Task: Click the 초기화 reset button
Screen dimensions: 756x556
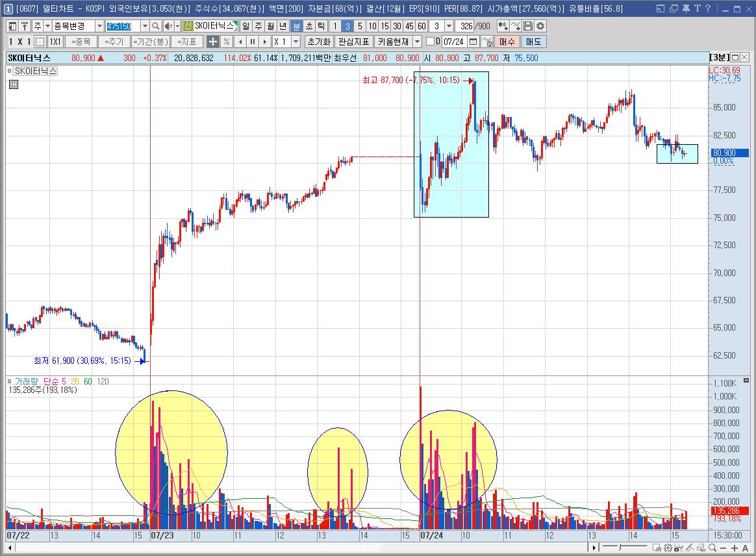Action: pos(319,42)
